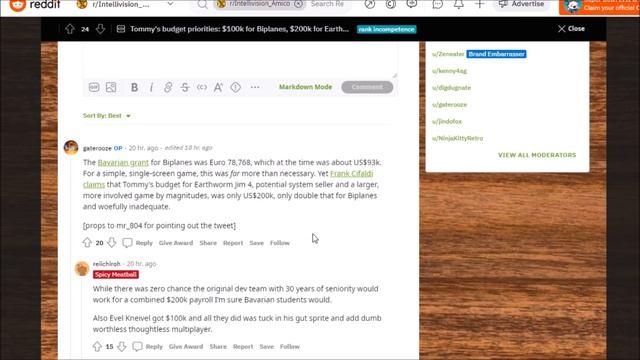This screenshot has height=360, width=640.
Task: Click the search magnifier icon
Action: [202, 4]
